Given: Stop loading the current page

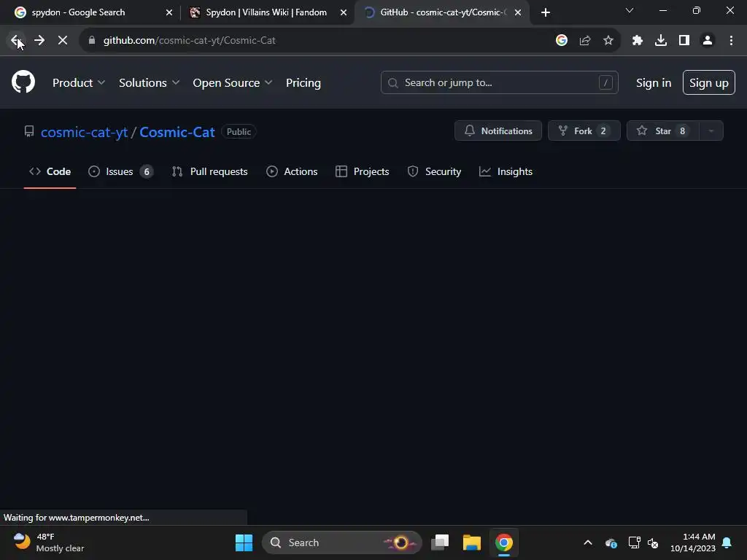Looking at the screenshot, I should point(63,40).
